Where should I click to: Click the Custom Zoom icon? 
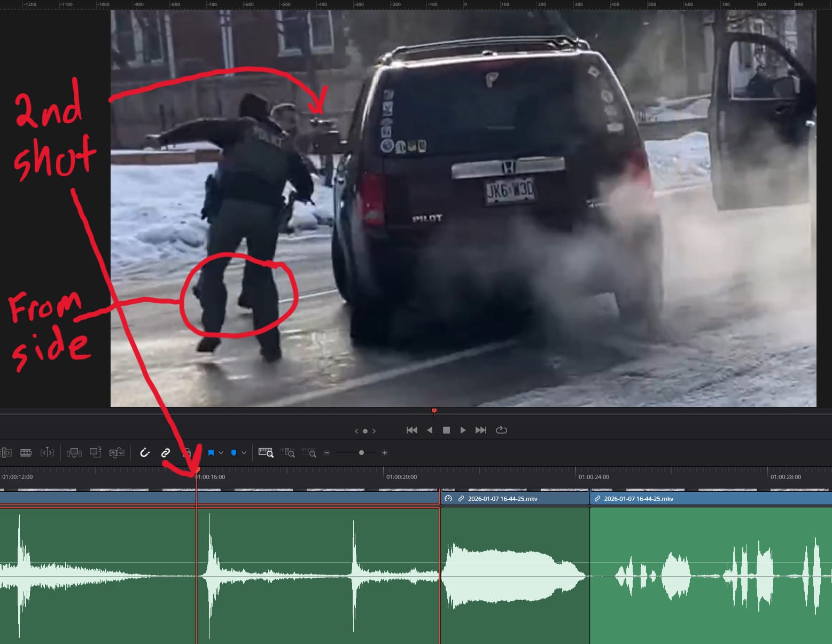coord(309,453)
